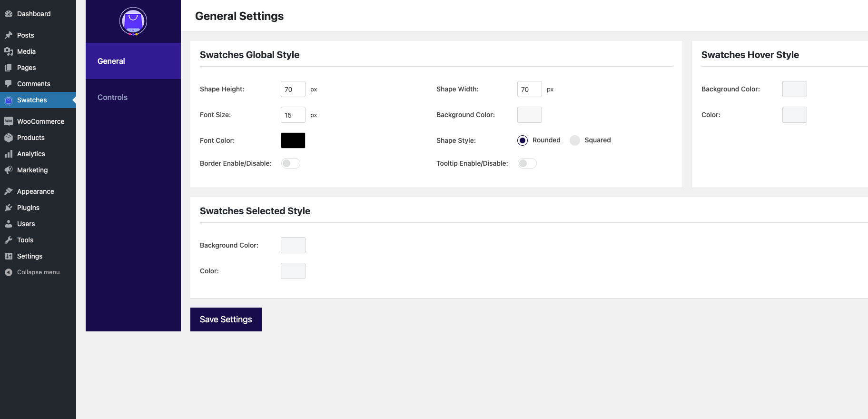This screenshot has width=868, height=419.
Task: Click the Users person icon
Action: pos(9,224)
